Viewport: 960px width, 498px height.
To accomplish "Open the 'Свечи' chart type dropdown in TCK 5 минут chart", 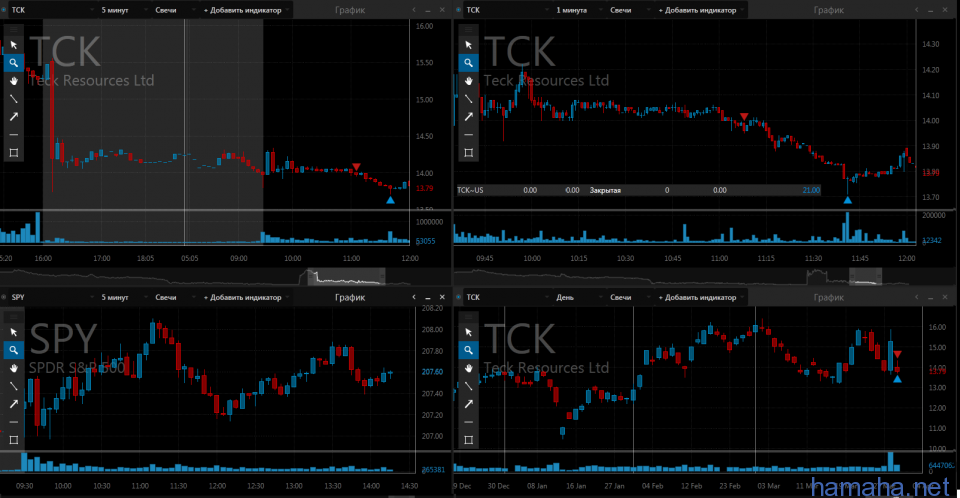I will pyautogui.click(x=174, y=10).
